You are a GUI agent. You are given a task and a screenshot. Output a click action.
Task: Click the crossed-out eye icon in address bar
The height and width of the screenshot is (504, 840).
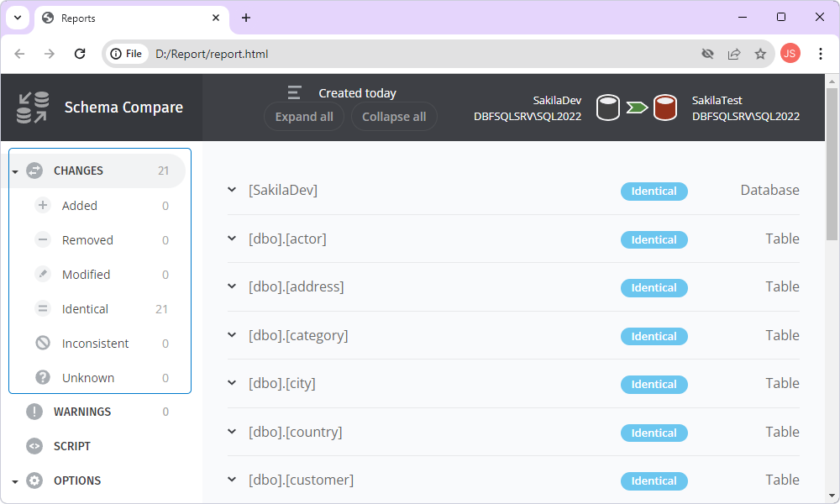(x=707, y=54)
